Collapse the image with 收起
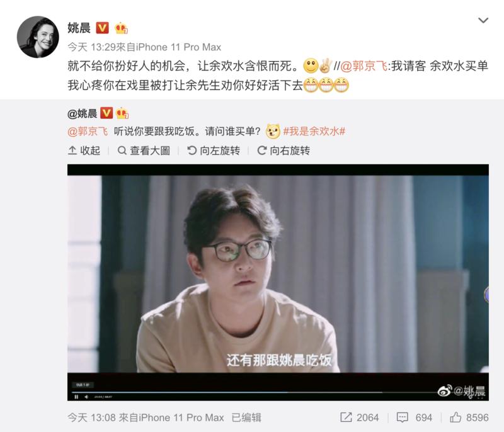Image resolution: width=504 pixels, height=432 pixels. coord(84,151)
